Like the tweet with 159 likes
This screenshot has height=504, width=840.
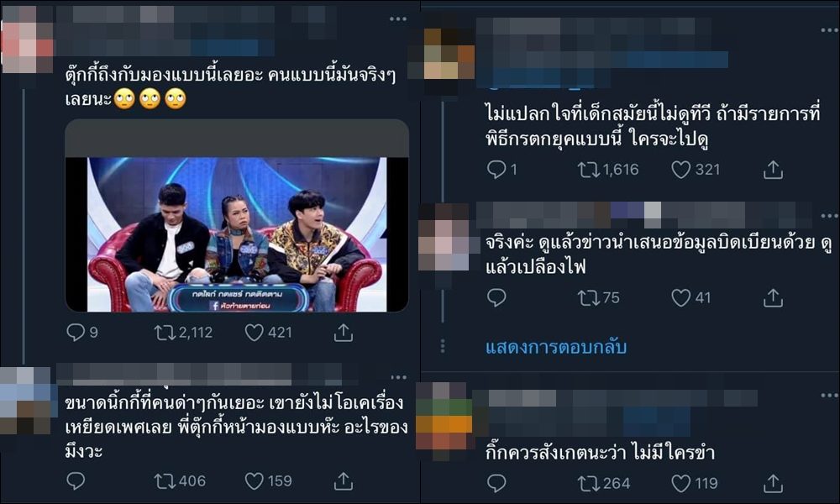click(x=254, y=481)
